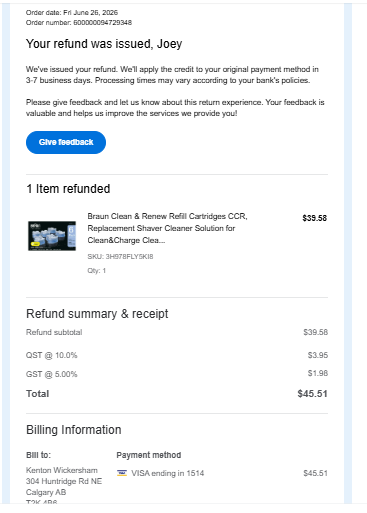Viewport: 367px width, 513px height.
Task: Click the Total amount $45.51
Action: tap(312, 394)
